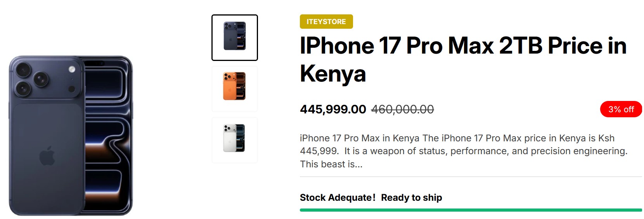644x219 pixels.
Task: Select the silver white iPhone thumbnail
Action: (234, 139)
